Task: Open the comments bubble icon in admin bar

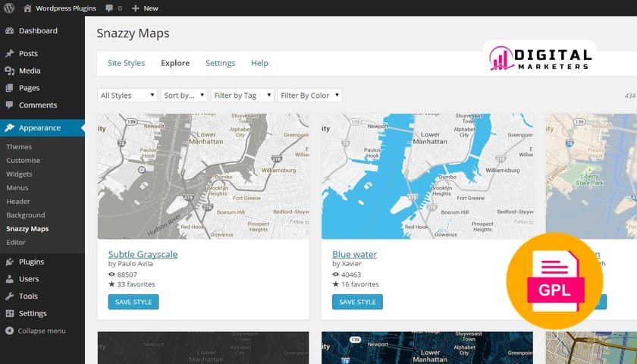Action: point(109,8)
